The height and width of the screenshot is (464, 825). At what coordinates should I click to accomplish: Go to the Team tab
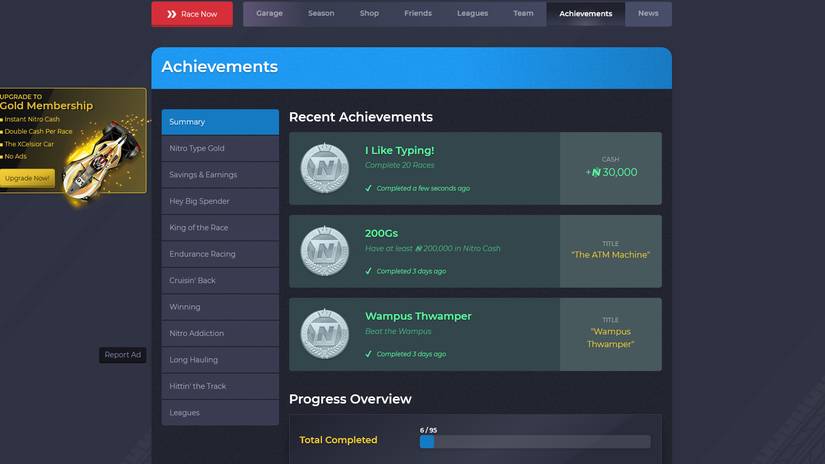523,13
